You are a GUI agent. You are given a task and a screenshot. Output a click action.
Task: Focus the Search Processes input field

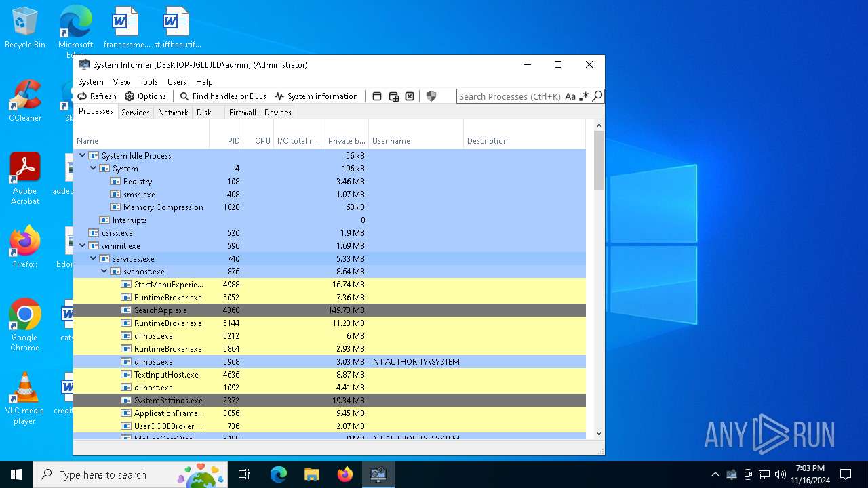click(x=511, y=96)
